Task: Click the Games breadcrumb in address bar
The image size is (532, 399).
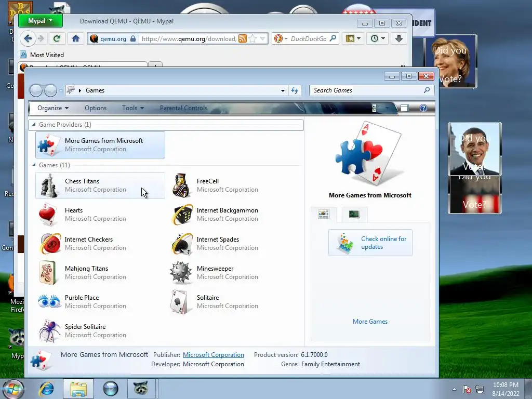Action: 95,90
